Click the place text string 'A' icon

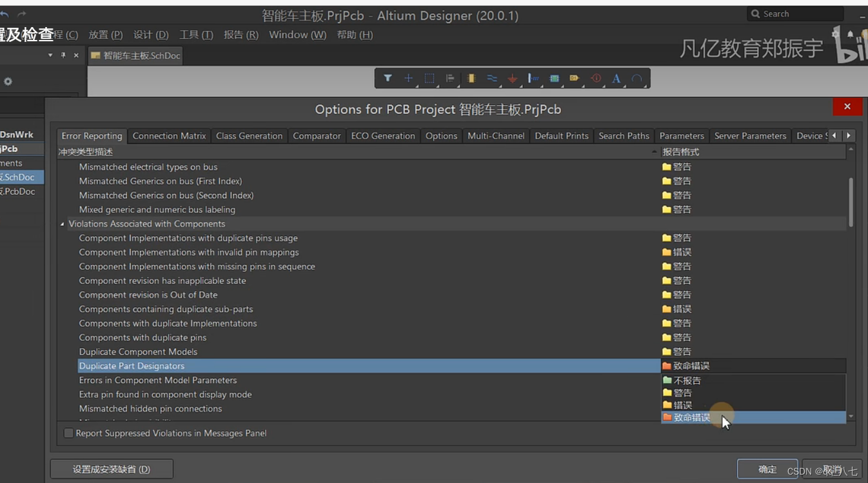point(616,79)
